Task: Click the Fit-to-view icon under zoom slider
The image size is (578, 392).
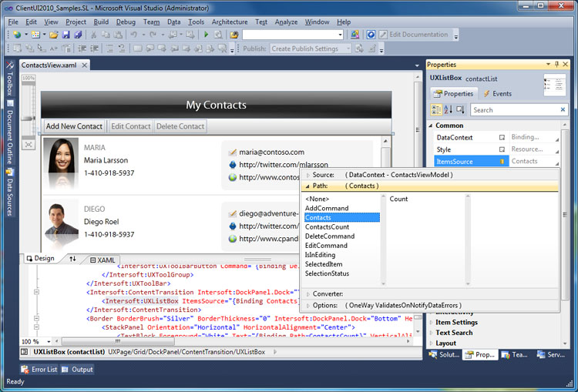Action: coord(29,144)
